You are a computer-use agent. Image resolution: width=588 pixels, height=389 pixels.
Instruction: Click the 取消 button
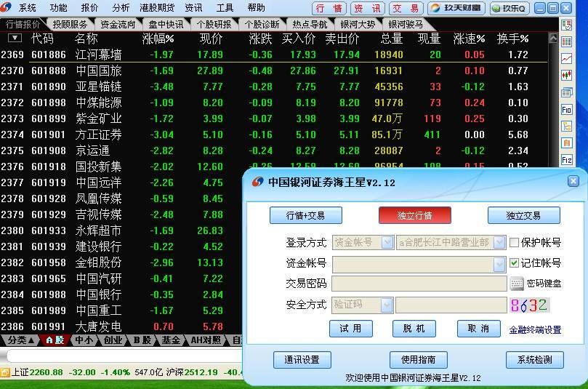coord(478,329)
